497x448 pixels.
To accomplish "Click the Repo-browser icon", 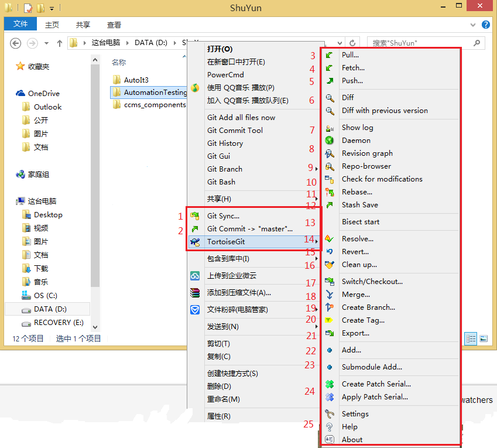I will click(330, 166).
